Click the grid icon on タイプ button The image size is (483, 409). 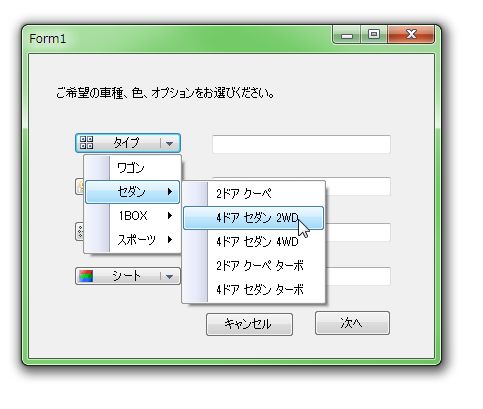click(87, 143)
